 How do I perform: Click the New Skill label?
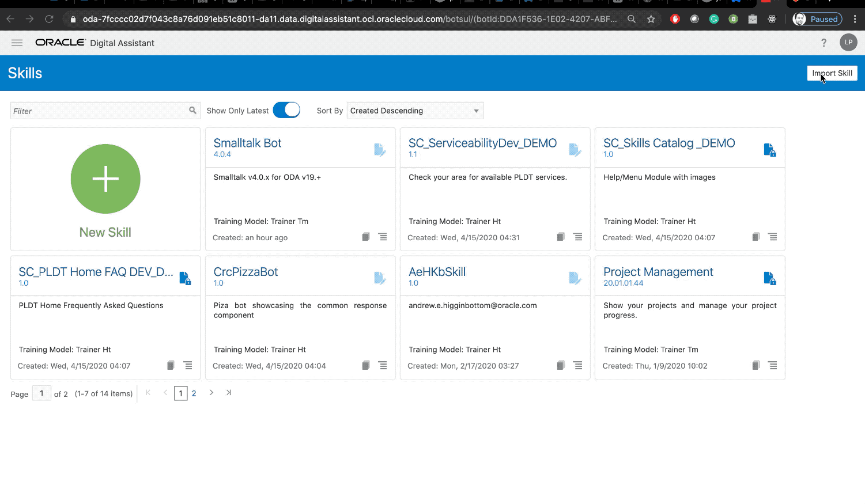point(105,232)
